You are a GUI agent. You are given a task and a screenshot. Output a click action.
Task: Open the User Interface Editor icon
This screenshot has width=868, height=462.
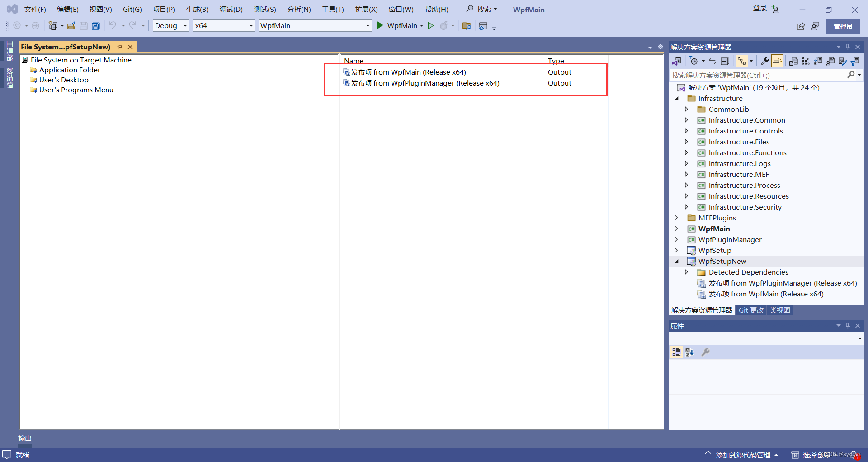click(x=830, y=61)
